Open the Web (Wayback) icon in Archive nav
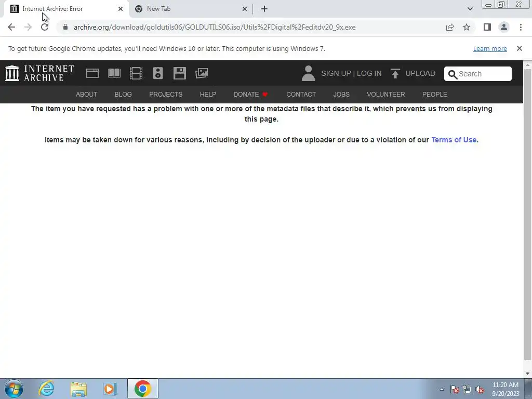The height and width of the screenshot is (399, 532). tap(92, 73)
